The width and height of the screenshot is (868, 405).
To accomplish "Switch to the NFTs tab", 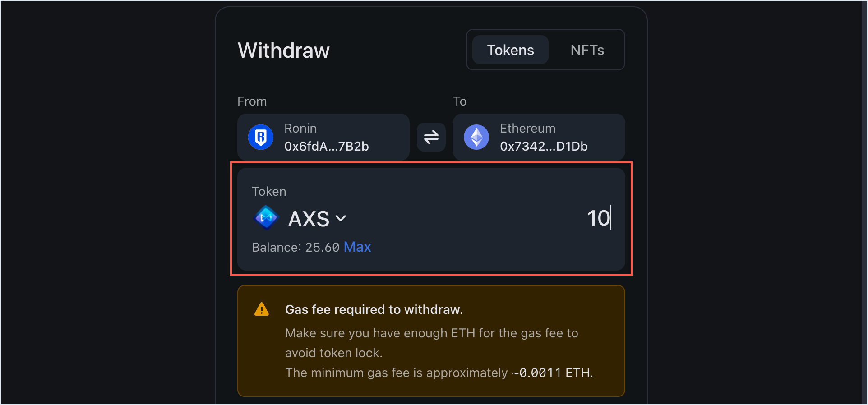I will [x=587, y=50].
